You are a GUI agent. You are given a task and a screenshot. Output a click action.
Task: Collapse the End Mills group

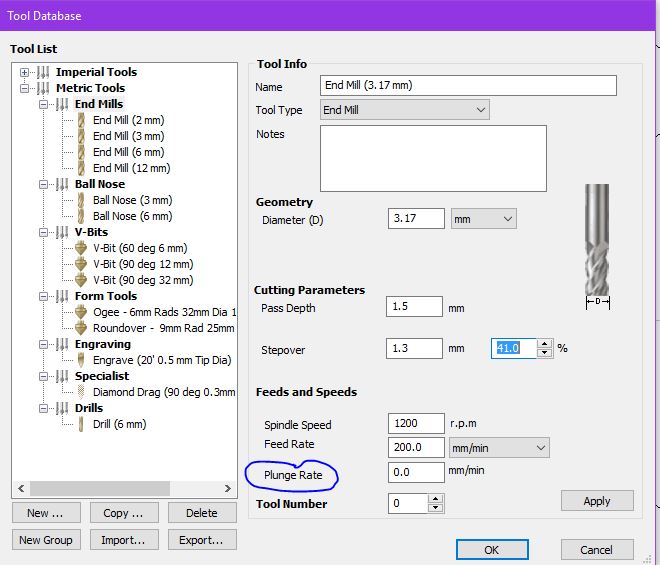click(x=43, y=104)
